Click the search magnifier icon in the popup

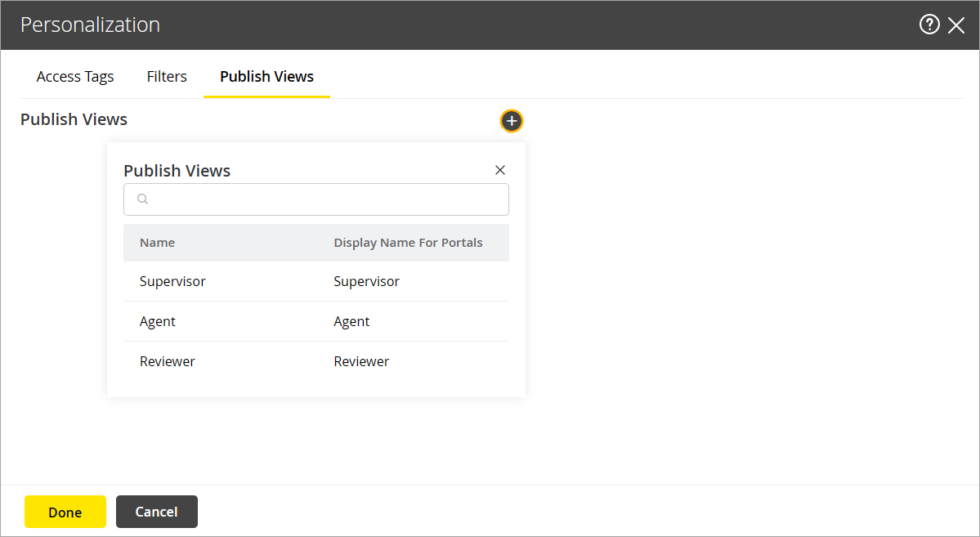tap(143, 199)
